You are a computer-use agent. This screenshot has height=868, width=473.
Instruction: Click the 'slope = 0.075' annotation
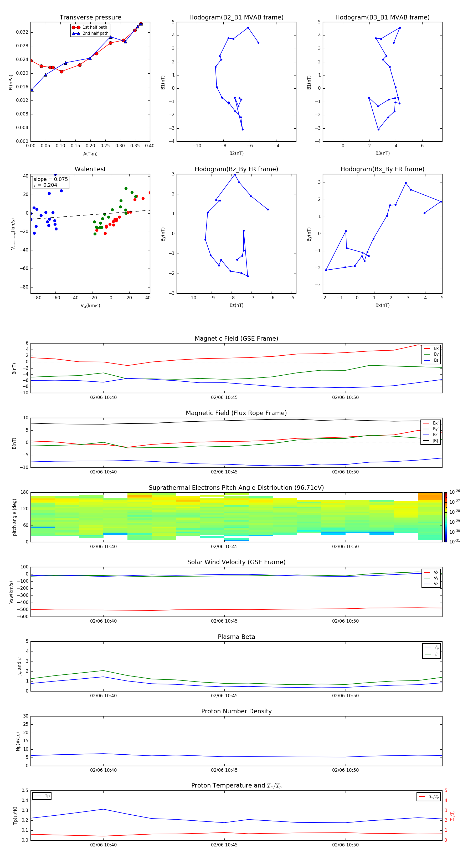[x=50, y=179]
